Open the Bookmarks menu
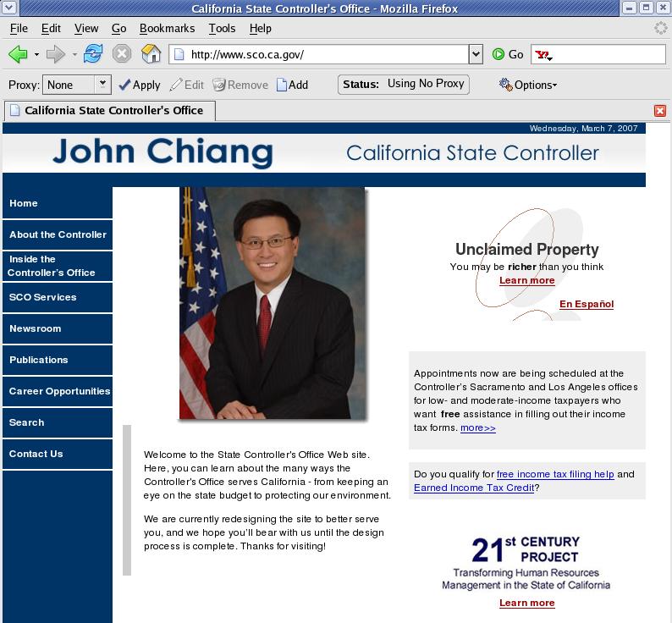The height and width of the screenshot is (623, 672). point(167,28)
